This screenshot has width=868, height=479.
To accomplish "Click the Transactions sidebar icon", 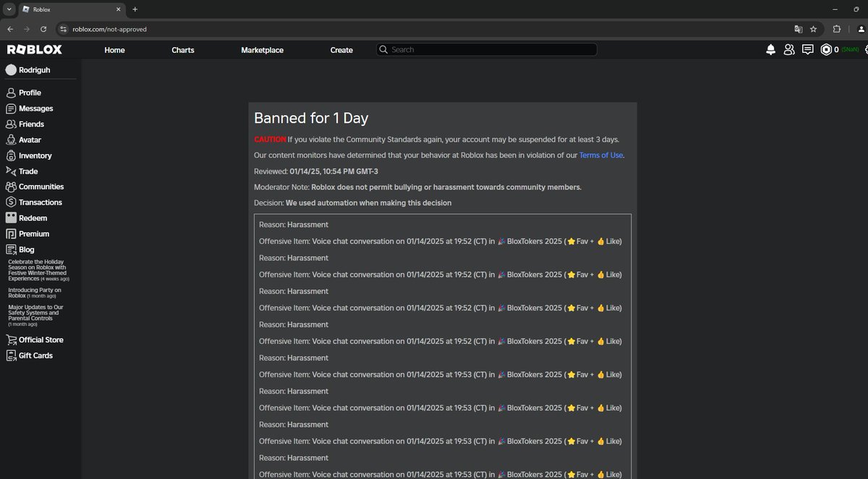I will click(x=11, y=203).
